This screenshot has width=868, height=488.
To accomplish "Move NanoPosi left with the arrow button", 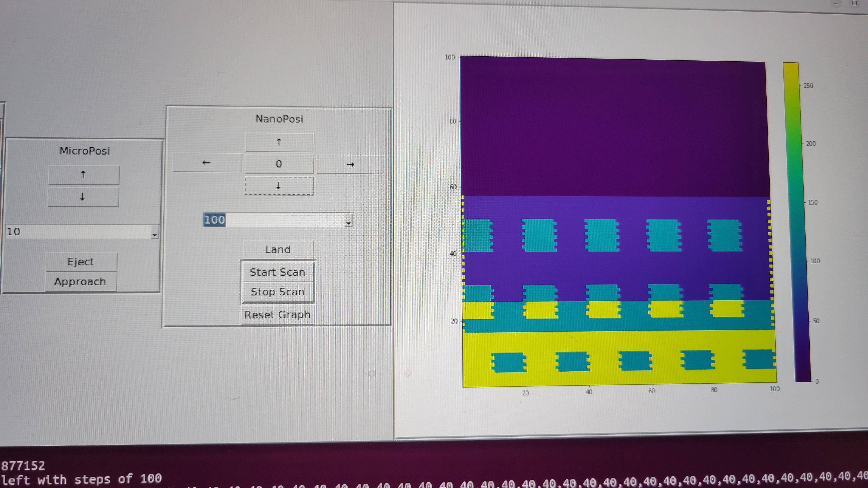I will tap(207, 163).
